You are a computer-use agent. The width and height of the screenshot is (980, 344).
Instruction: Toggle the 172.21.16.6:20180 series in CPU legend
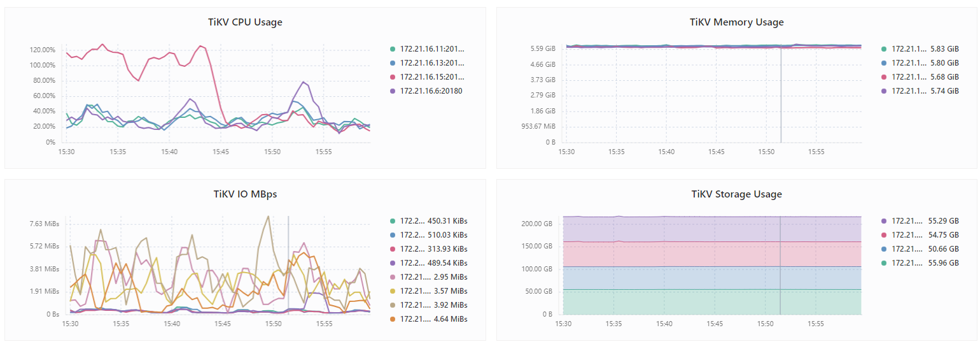(431, 90)
